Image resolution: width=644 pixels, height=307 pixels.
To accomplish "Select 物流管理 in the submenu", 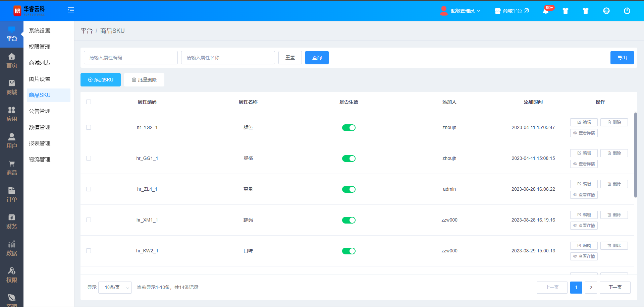I will point(40,160).
